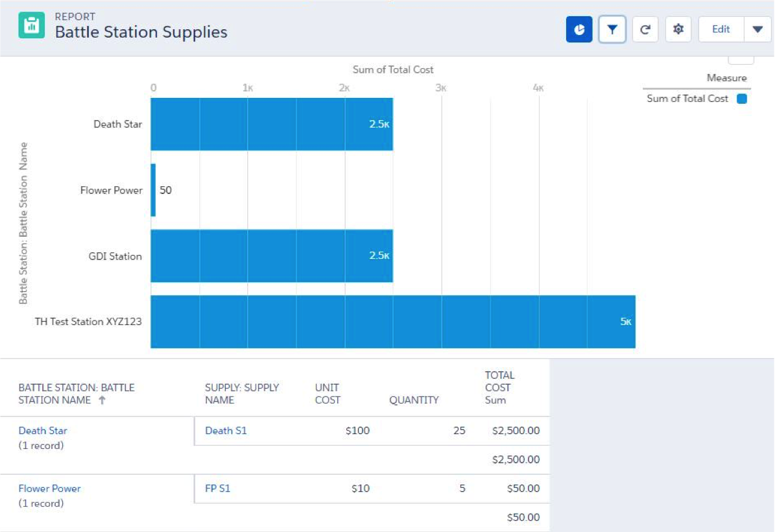Click the quantity value 25
This screenshot has width=777, height=532.
click(459, 431)
